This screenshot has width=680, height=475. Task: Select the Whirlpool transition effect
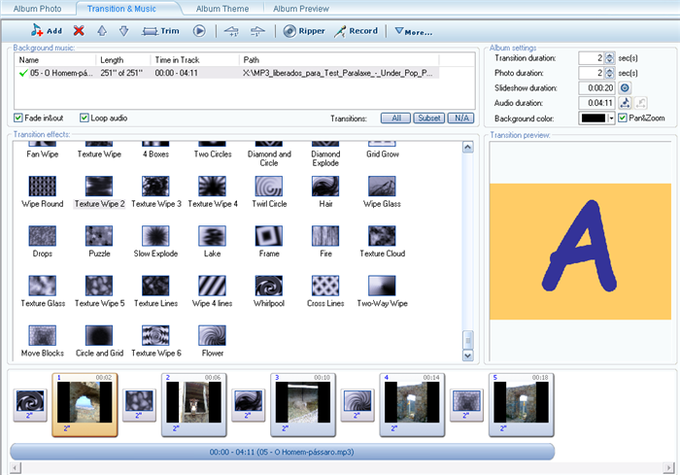point(269,292)
